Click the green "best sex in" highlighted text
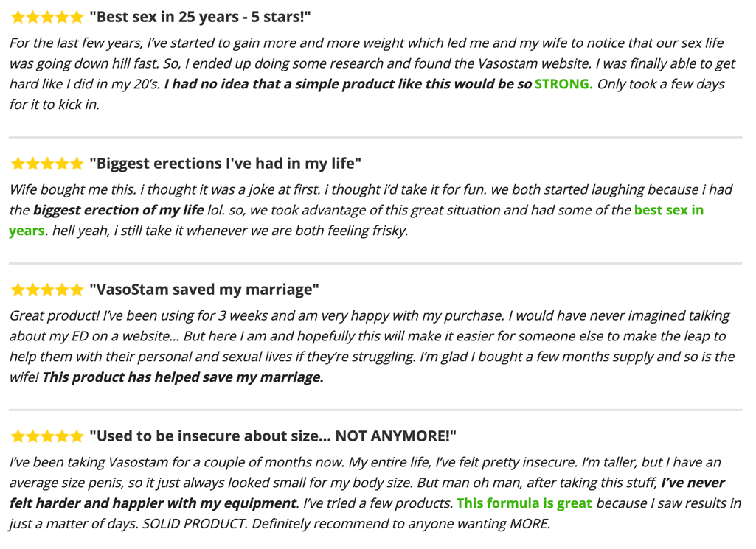 [x=669, y=210]
